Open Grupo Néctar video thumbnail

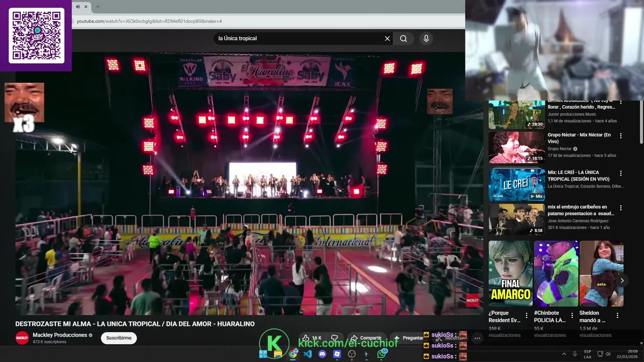[517, 147]
